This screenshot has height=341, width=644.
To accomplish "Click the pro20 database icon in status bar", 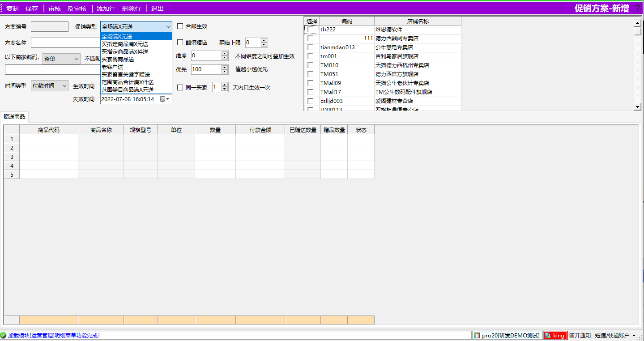I will click(x=477, y=336).
